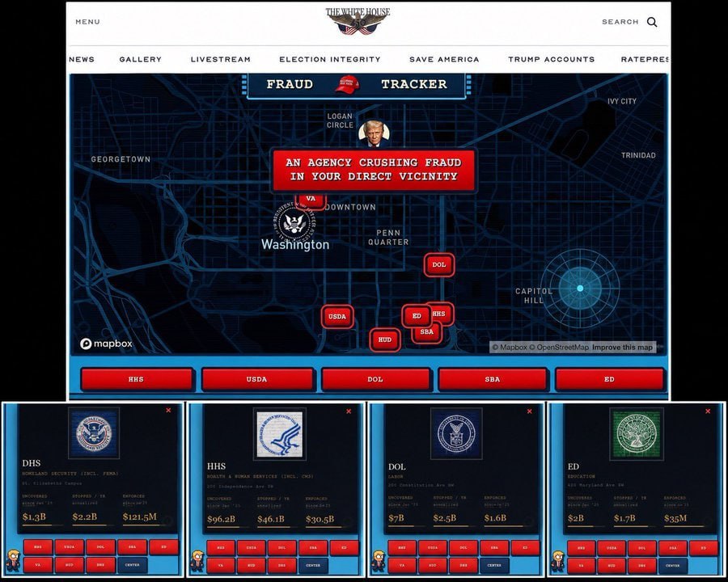Open the NEWS nav item
The width and height of the screenshot is (728, 582).
[82, 59]
